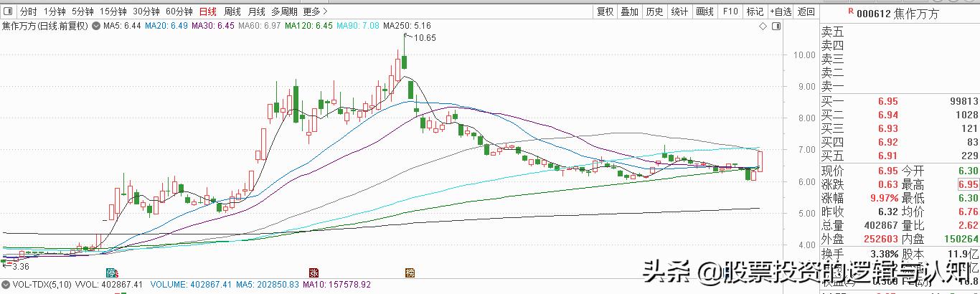Click the 卖一 ask row label
980x294 pixels.
[833, 87]
